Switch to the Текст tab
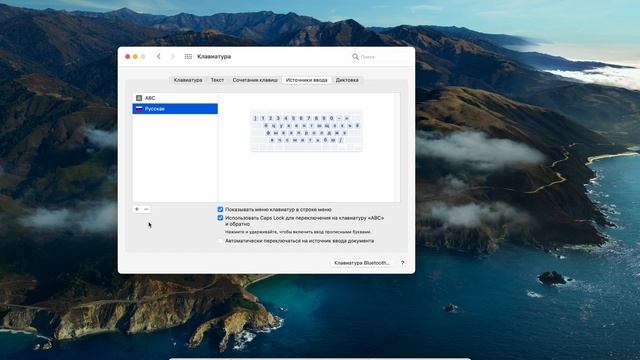Viewport: 640px width, 360px height. tap(217, 80)
